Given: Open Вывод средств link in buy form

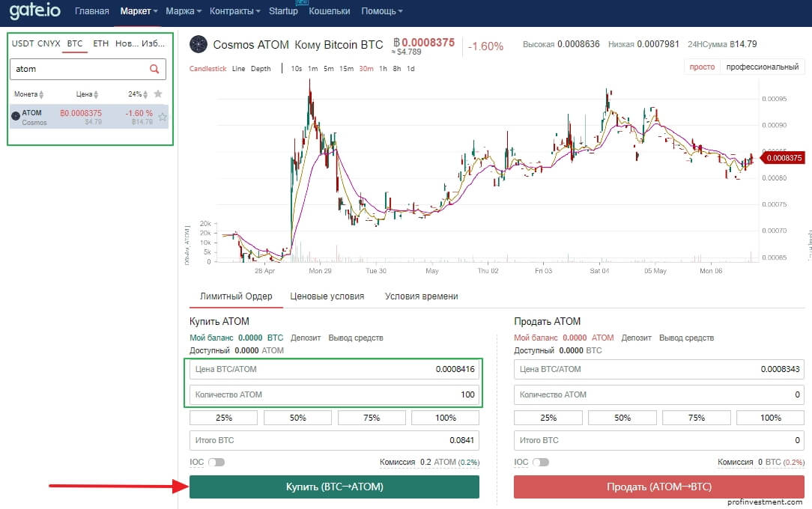Looking at the screenshot, I should tap(356, 338).
